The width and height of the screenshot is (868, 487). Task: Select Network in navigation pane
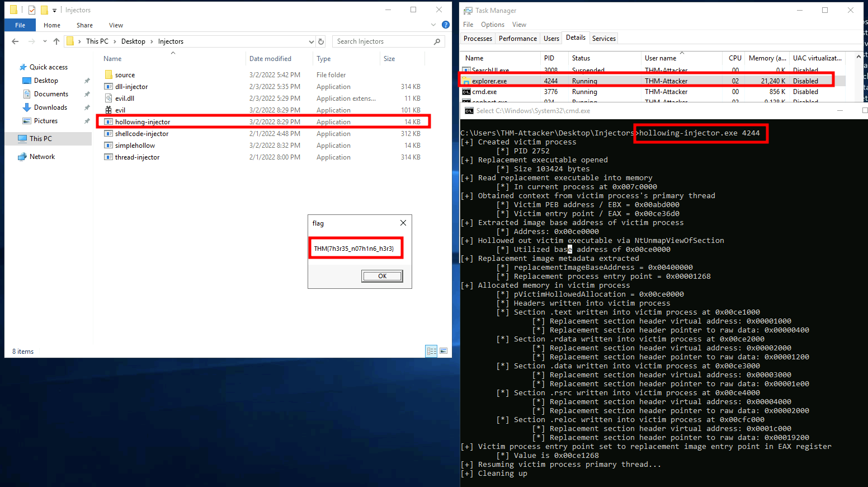[42, 157]
